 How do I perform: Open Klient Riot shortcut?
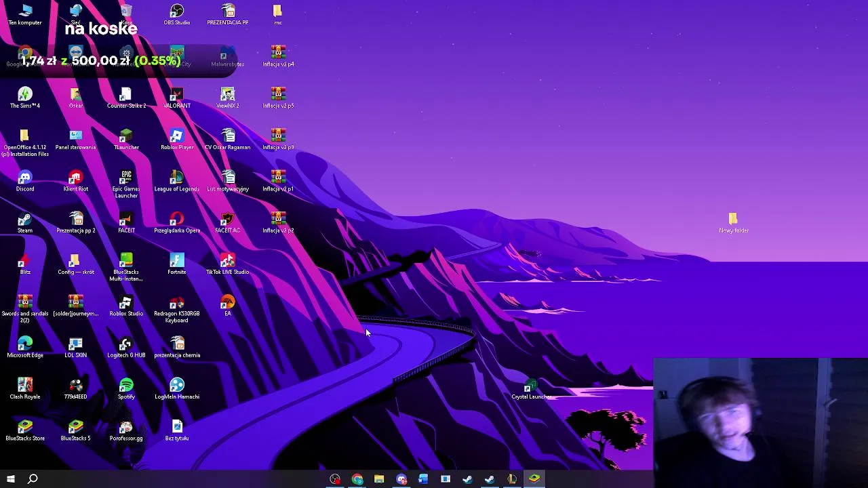point(76,180)
